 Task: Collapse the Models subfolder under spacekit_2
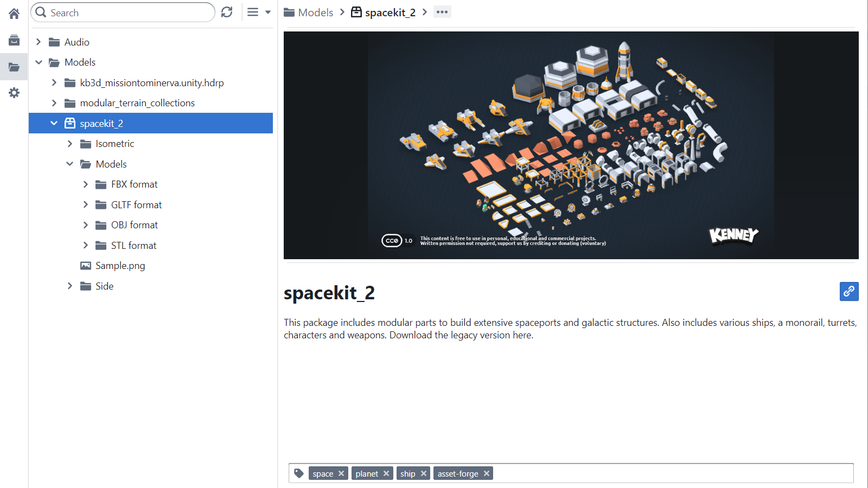(69, 164)
